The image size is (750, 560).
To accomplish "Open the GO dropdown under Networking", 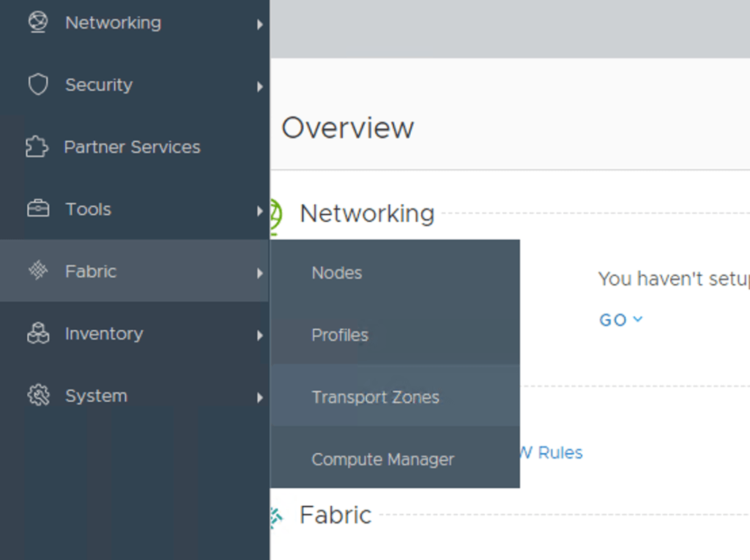I will coord(620,320).
